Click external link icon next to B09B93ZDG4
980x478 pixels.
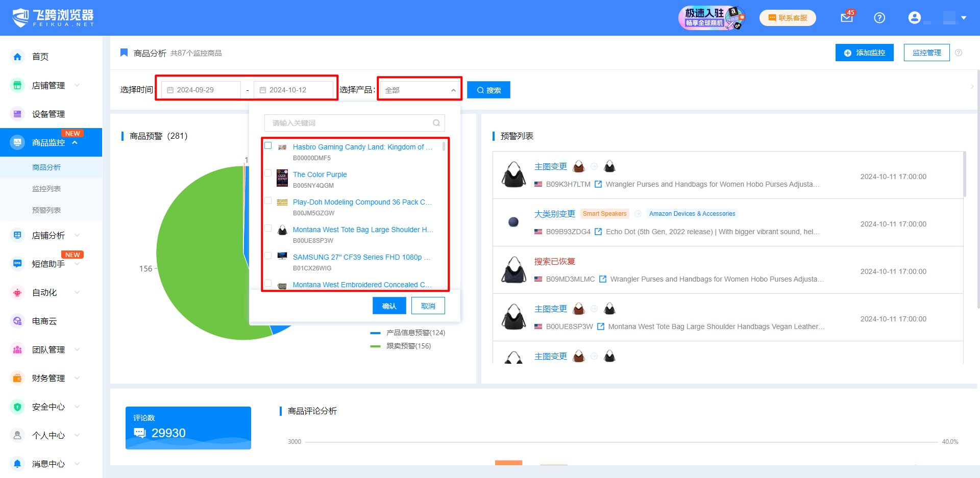click(x=598, y=232)
